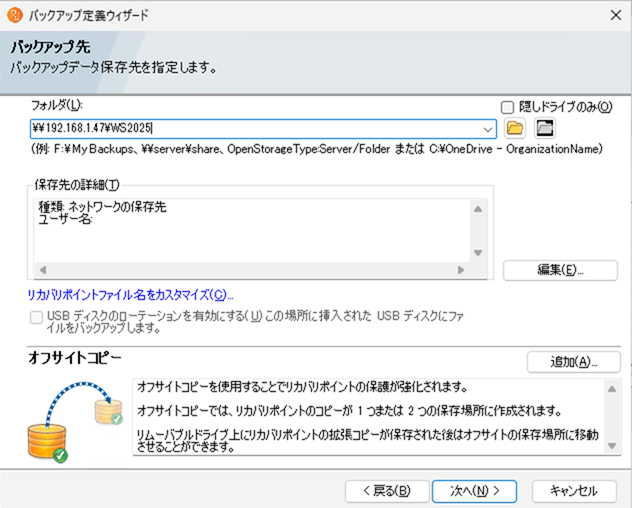
Task: Click the 編集(E)... button
Action: tap(560, 270)
